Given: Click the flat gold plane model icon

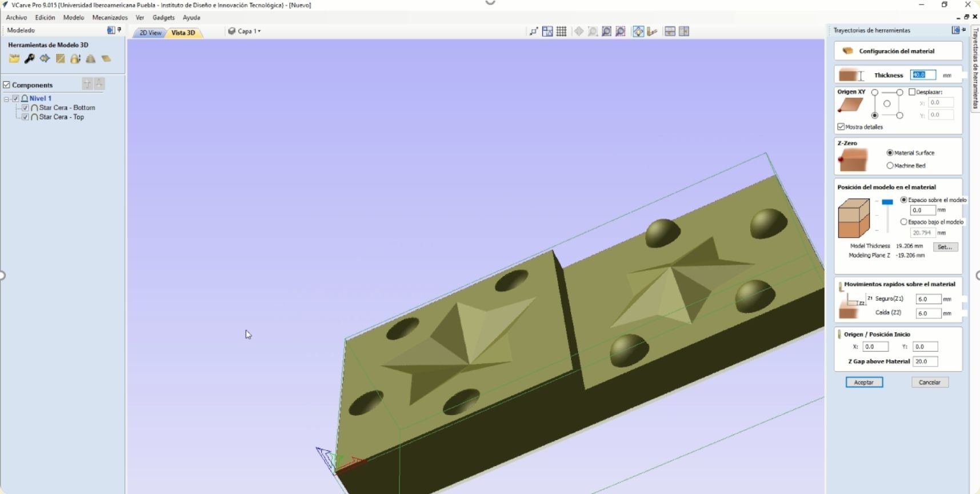Looking at the screenshot, I should click(106, 58).
